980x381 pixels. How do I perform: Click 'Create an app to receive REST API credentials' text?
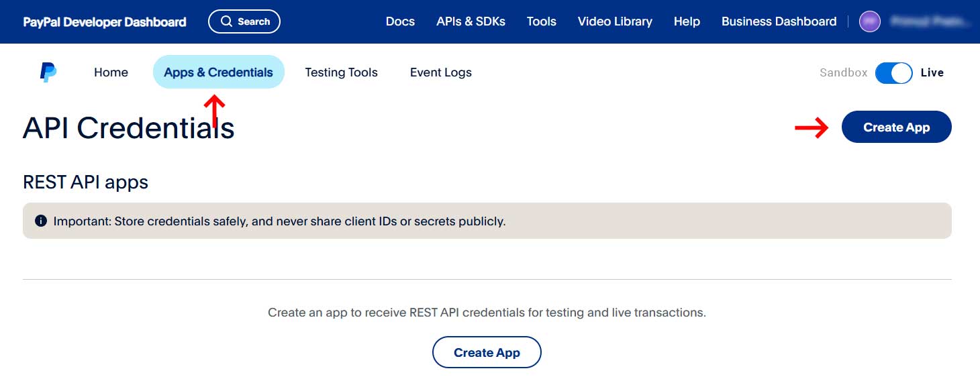click(487, 313)
